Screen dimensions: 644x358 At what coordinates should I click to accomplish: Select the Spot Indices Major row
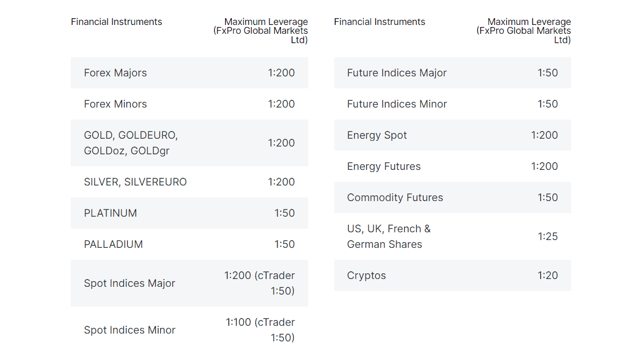[x=129, y=283]
